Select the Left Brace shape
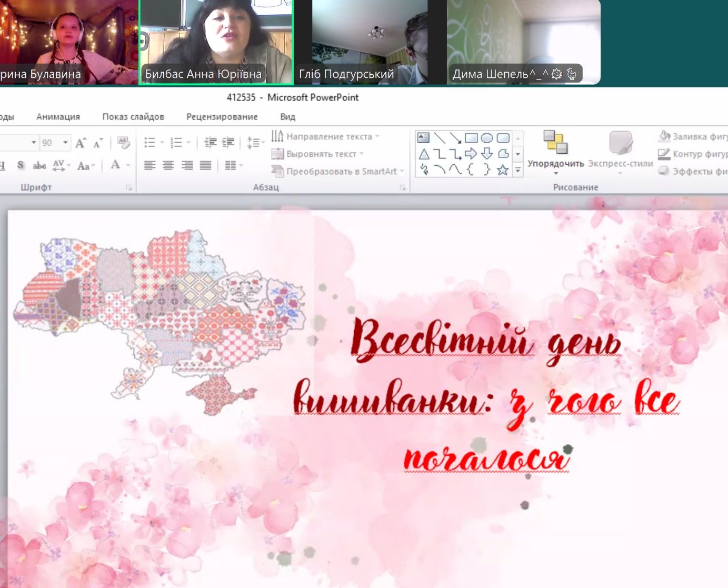The width and height of the screenshot is (728, 588). tap(471, 170)
